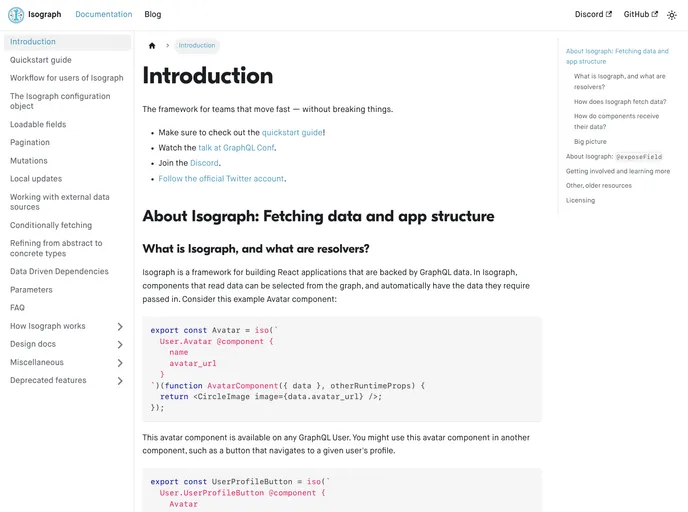Click the UserProfileButton code block
688x512 pixels.
tap(342, 490)
